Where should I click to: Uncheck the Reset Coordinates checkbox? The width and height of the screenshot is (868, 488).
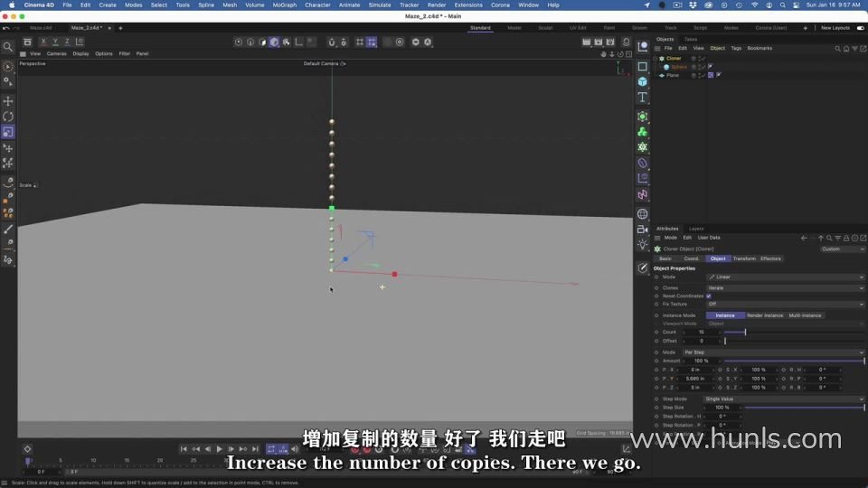point(708,296)
